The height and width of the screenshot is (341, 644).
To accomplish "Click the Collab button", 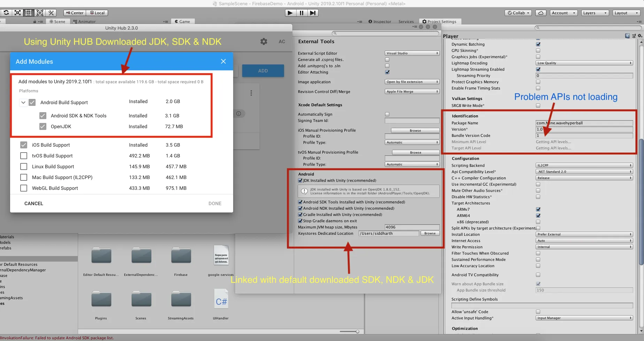I will [x=518, y=13].
